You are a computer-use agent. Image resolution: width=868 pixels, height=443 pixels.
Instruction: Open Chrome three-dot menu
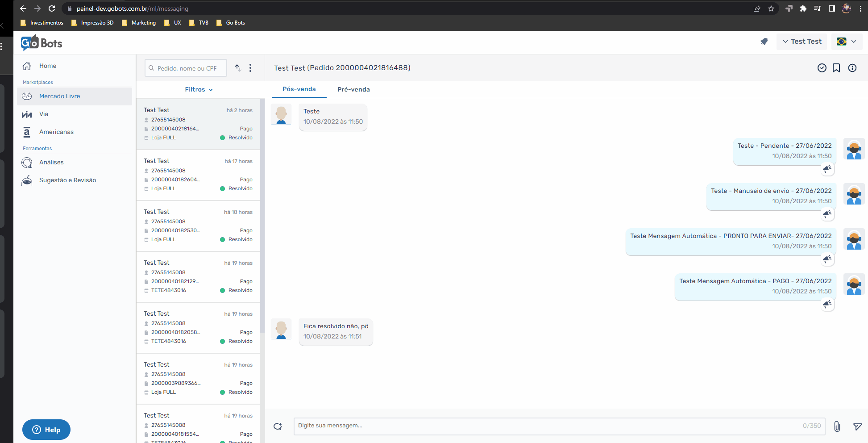(x=860, y=8)
